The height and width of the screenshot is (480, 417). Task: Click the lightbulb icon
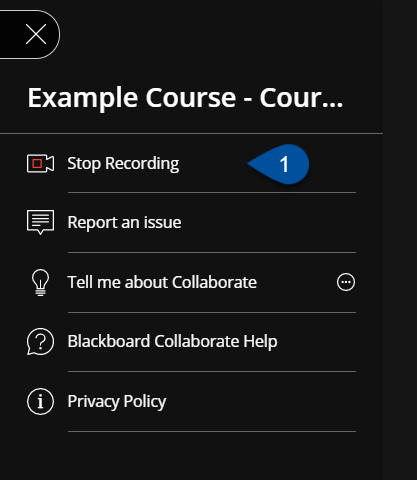point(40,282)
